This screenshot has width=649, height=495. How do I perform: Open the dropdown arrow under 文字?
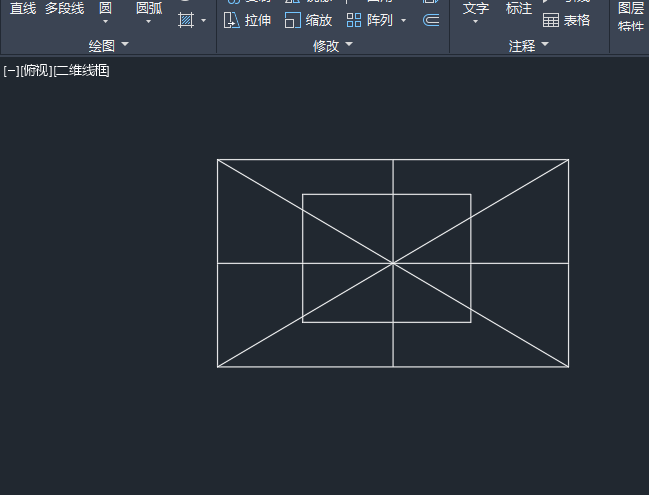pos(475,22)
